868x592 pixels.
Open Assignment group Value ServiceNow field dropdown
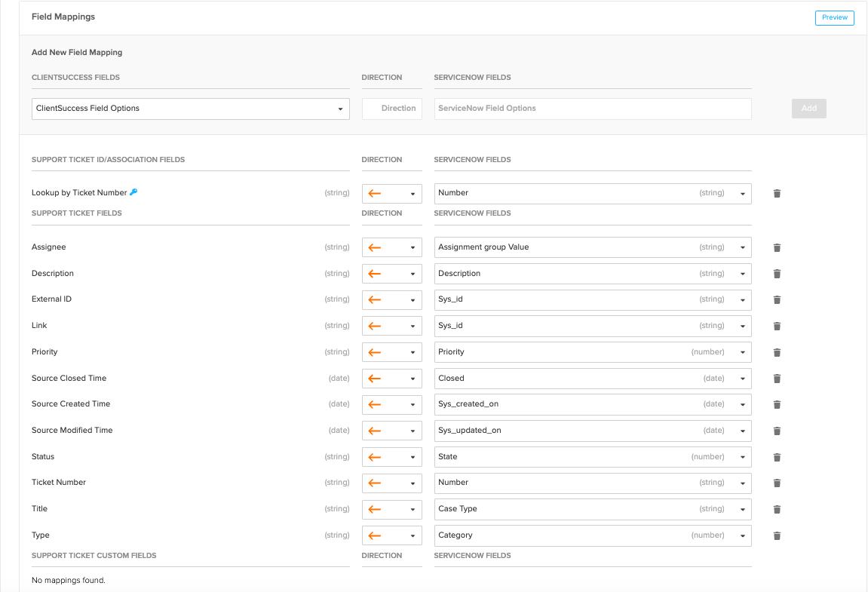[593, 247]
